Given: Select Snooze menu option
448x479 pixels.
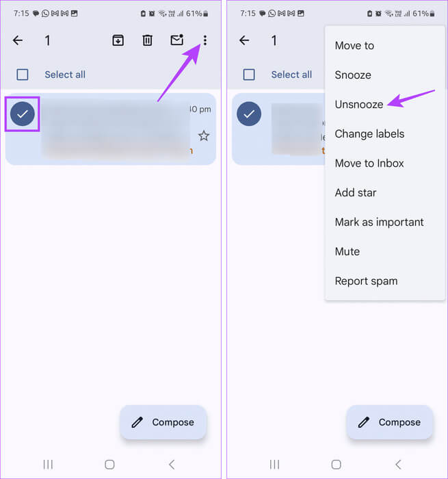Looking at the screenshot, I should pos(353,75).
